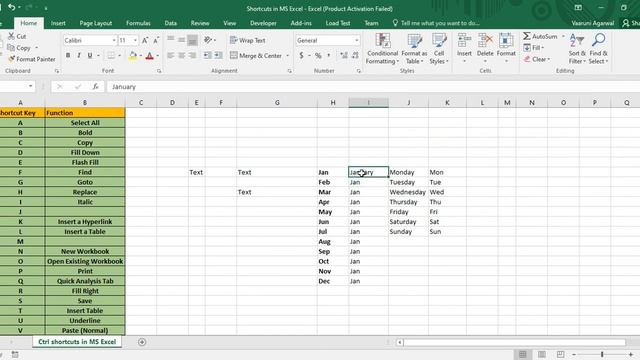Open Find & Select menu

598,49
